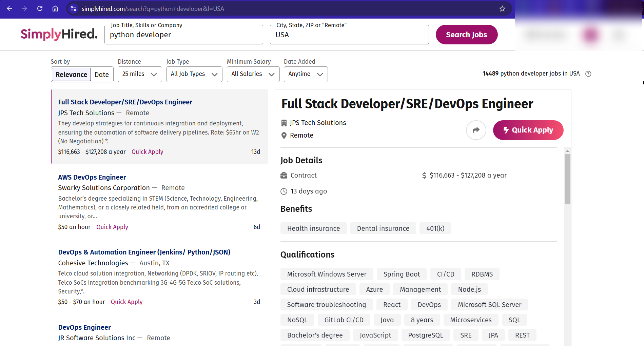The width and height of the screenshot is (644, 346).
Task: Bookmark the page with the star icon
Action: (502, 9)
